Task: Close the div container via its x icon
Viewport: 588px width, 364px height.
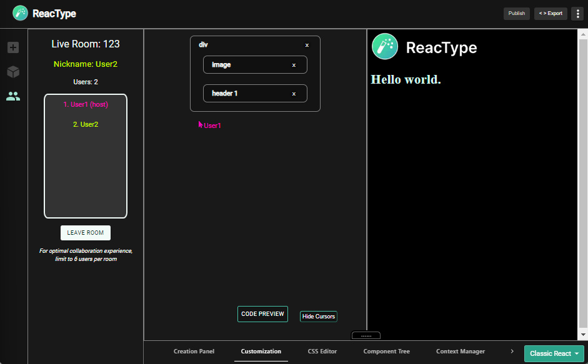Action: click(x=307, y=45)
